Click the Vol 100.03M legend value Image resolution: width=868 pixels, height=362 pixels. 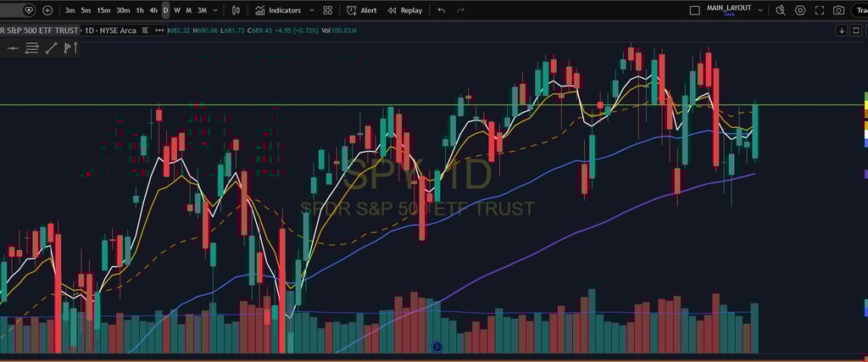[339, 31]
